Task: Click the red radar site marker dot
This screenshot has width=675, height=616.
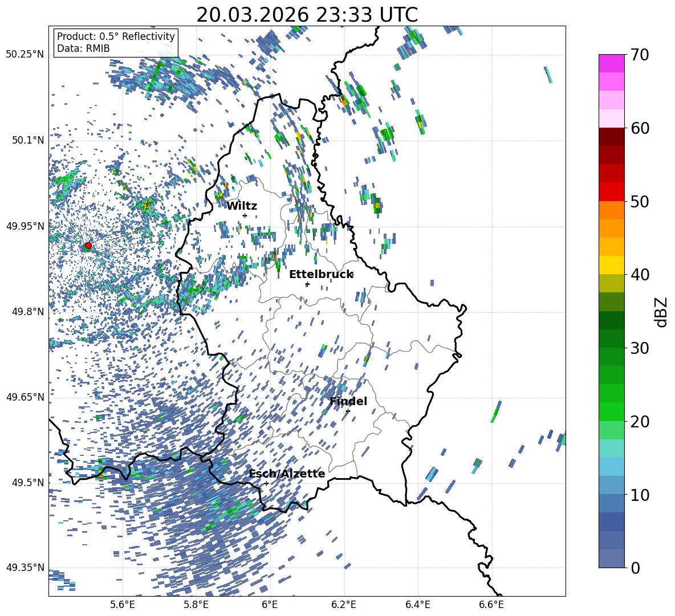Action: coord(88,246)
